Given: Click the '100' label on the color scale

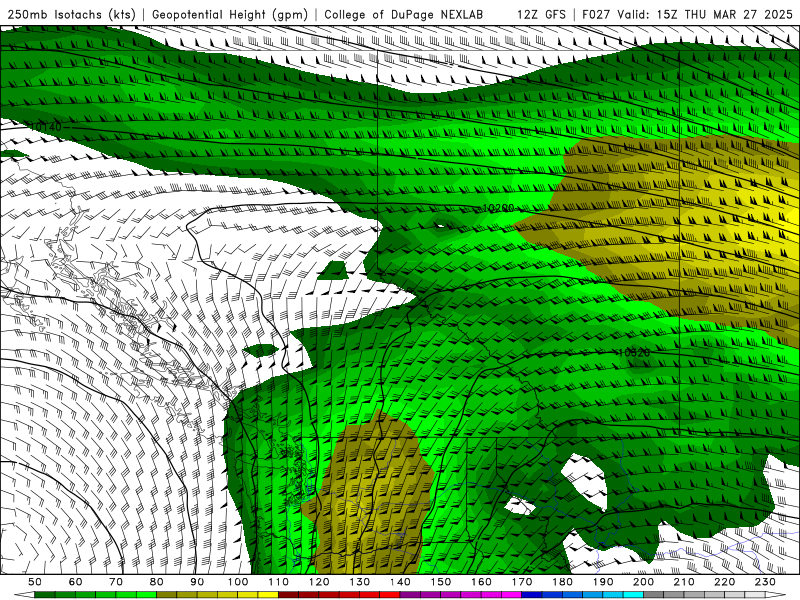Looking at the screenshot, I should (x=238, y=582).
